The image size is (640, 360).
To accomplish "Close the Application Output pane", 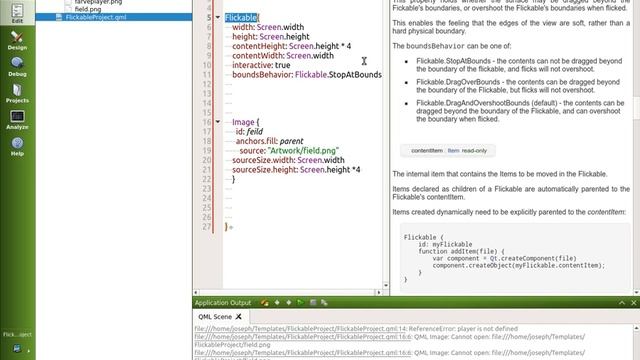I will [x=633, y=302].
